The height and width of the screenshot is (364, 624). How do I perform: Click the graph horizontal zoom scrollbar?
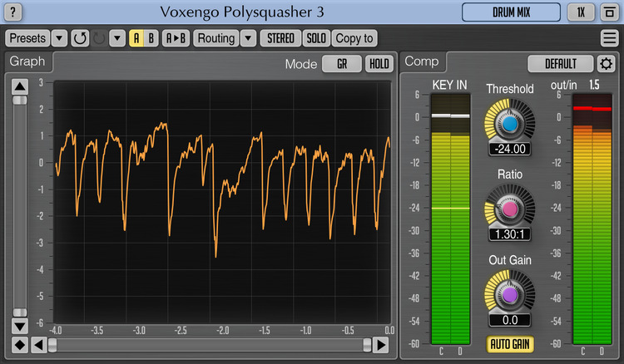(210, 345)
